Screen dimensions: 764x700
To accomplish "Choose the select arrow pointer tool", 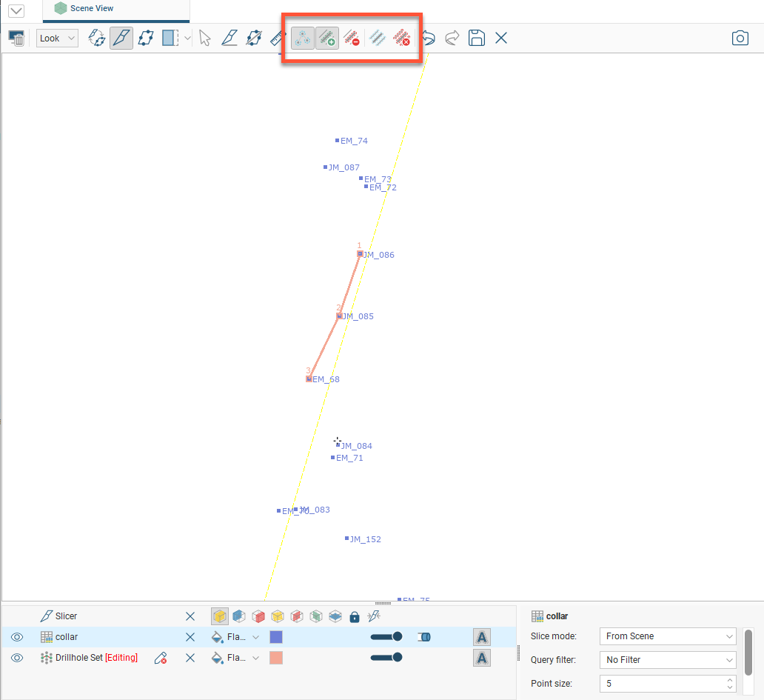I will 204,38.
